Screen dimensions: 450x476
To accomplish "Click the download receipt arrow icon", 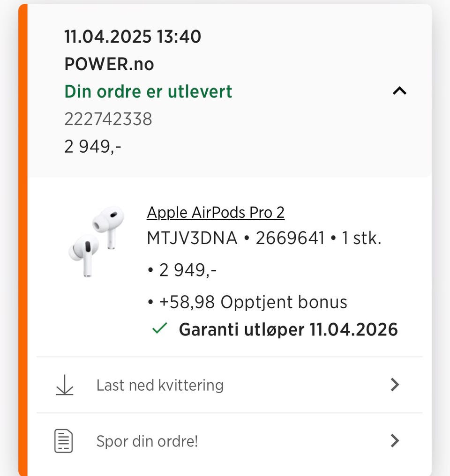I will (65, 385).
